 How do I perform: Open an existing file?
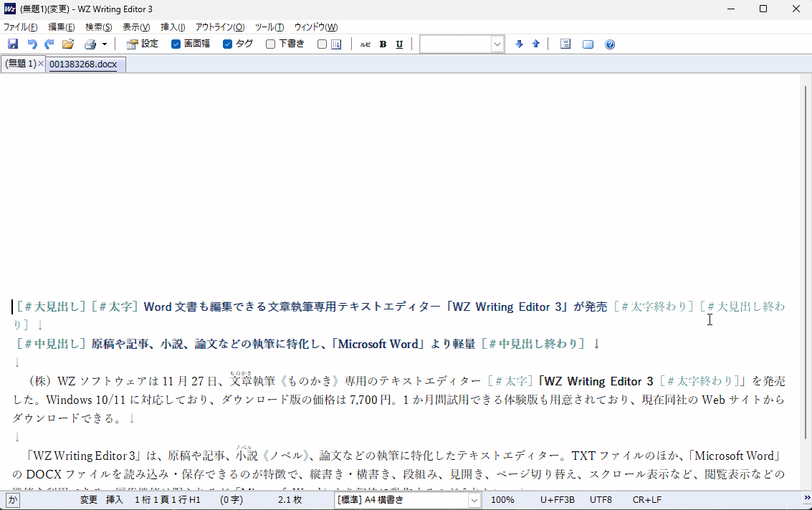click(x=67, y=44)
